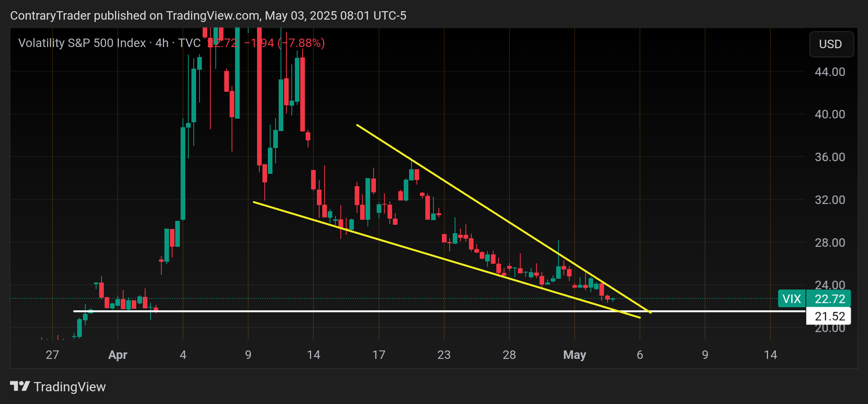The width and height of the screenshot is (868, 404).
Task: Click the white horizontal support line
Action: click(439, 311)
